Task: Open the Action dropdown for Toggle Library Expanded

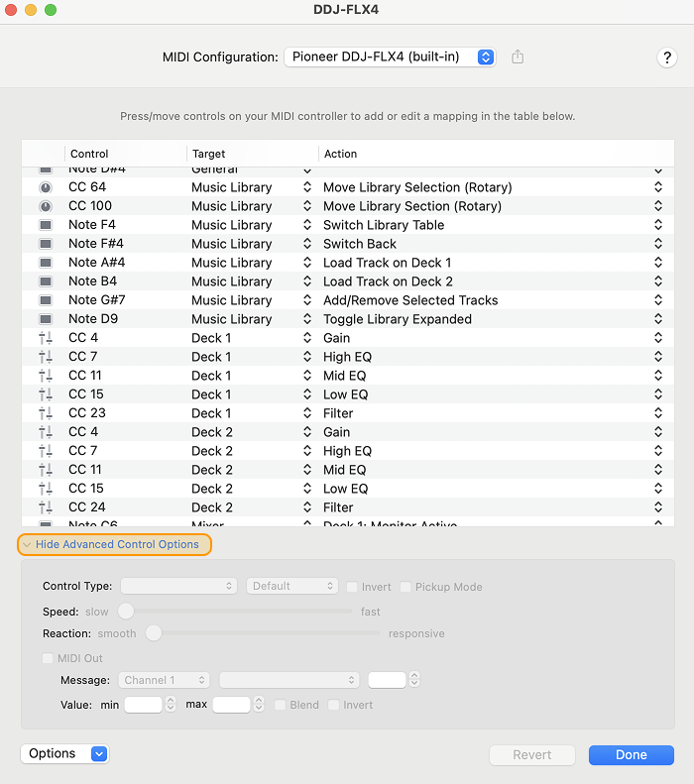Action: [x=658, y=319]
